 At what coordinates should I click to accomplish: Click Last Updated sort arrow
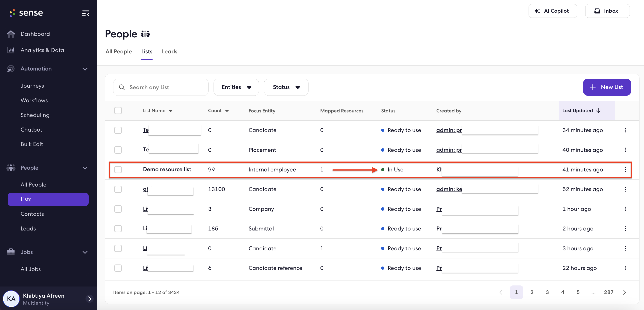pos(599,111)
